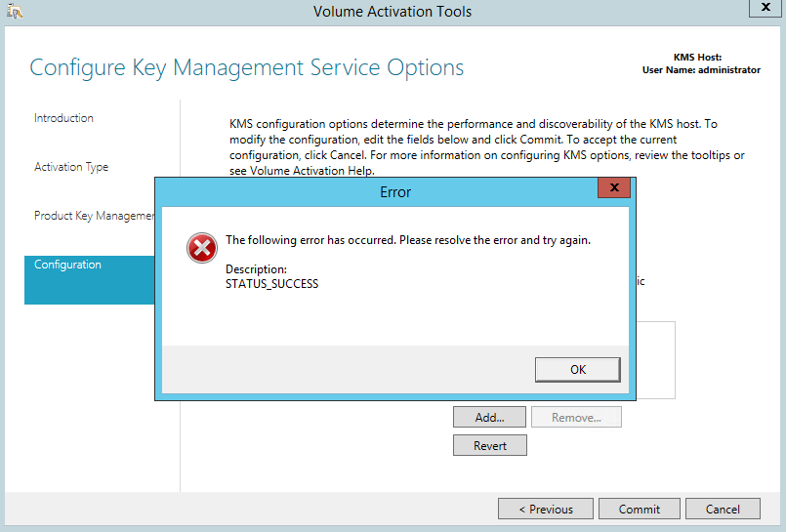Click the Configure Key Management Service Options heading
This screenshot has width=786, height=532.
coord(246,67)
